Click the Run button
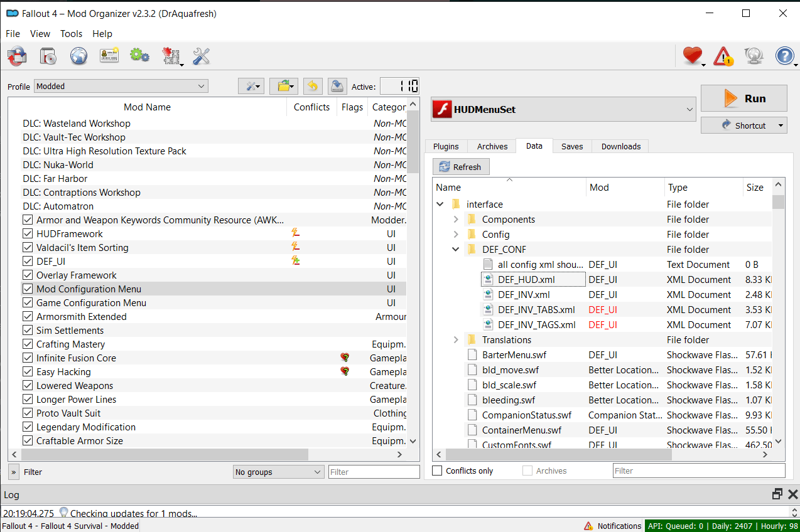This screenshot has width=800, height=532. 743,98
